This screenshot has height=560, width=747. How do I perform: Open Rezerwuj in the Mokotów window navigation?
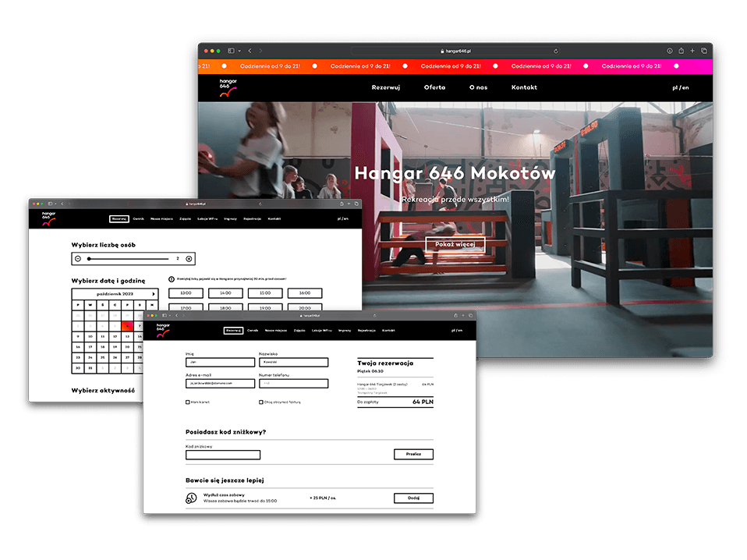click(386, 87)
